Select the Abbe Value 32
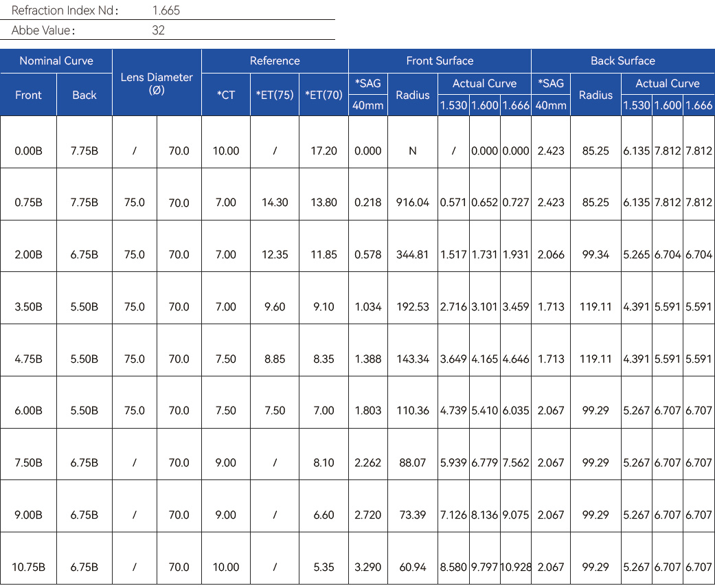715x588 pixels. [x=158, y=30]
